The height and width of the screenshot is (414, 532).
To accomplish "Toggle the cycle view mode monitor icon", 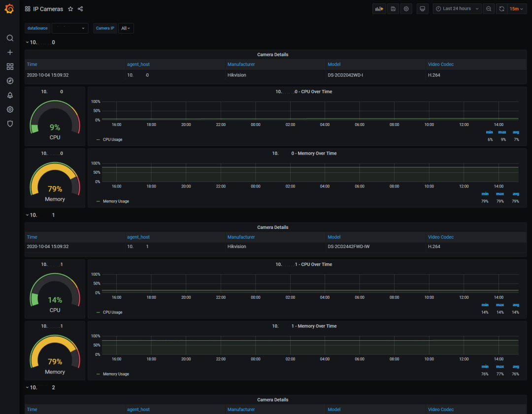I will [x=423, y=9].
